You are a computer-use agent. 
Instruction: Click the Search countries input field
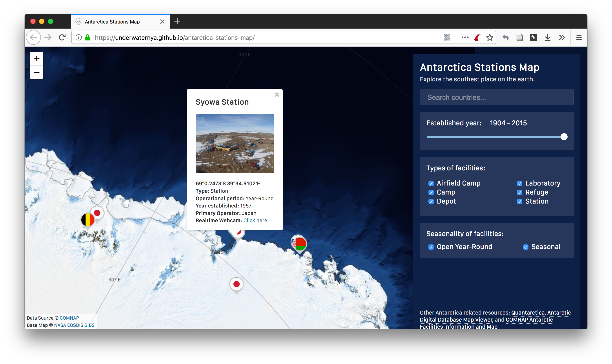pyautogui.click(x=496, y=97)
